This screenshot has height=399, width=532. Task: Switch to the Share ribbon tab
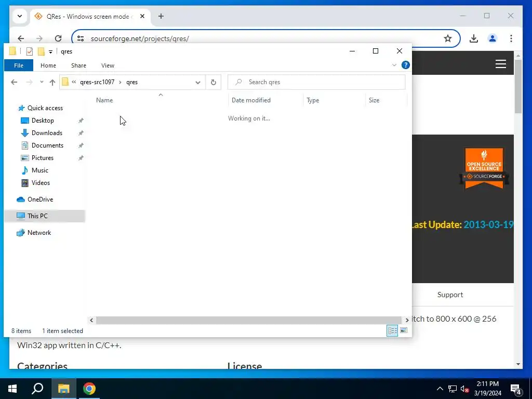click(x=78, y=65)
